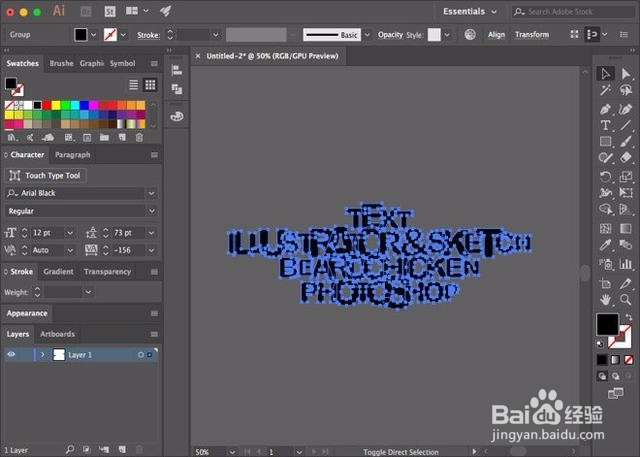Image resolution: width=640 pixels, height=457 pixels.
Task: Open Swatch Libraries menu icon
Action: [x=11, y=138]
